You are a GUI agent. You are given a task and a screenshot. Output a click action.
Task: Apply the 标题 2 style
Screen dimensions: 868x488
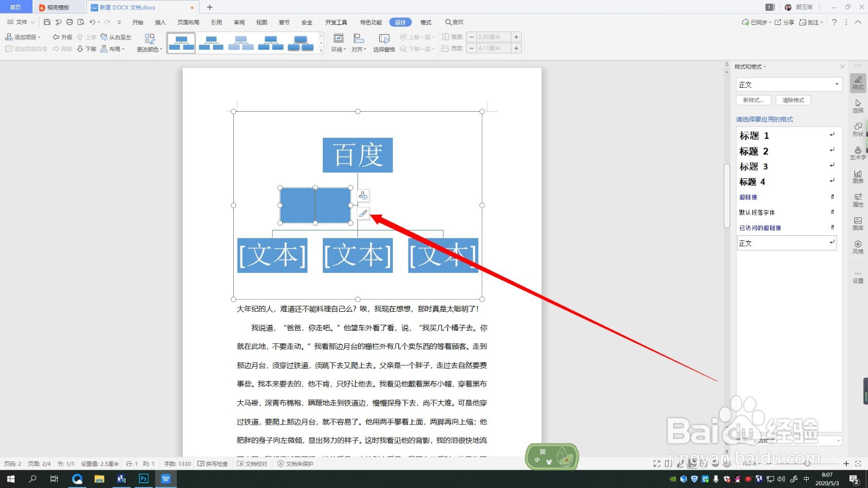click(x=787, y=151)
